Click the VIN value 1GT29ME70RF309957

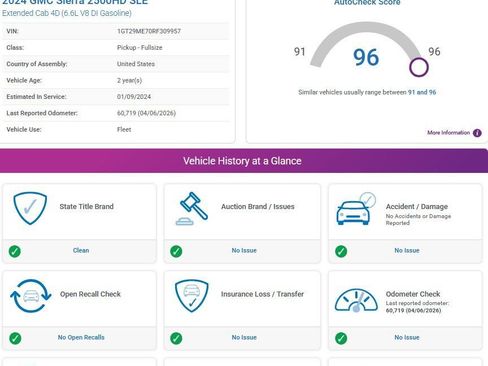pos(149,31)
